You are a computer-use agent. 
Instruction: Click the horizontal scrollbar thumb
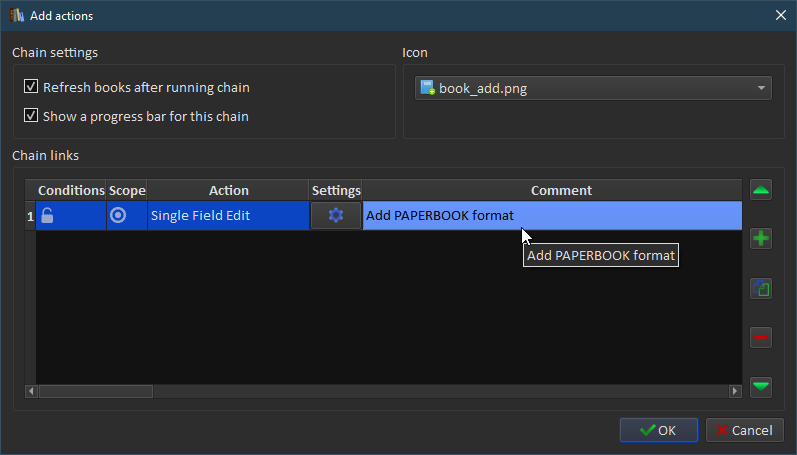(x=96, y=391)
